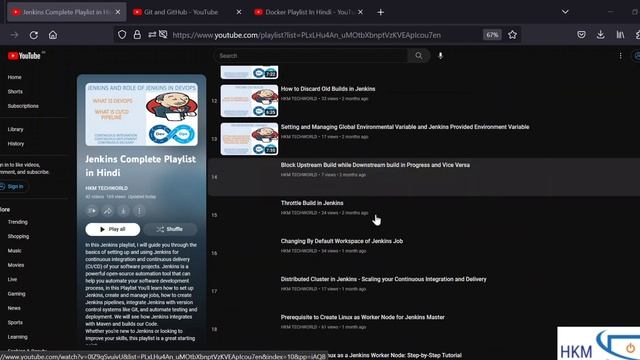Viewport: 640px width, 360px height.
Task: Click the 67% zoom level indicator
Action: click(x=492, y=35)
